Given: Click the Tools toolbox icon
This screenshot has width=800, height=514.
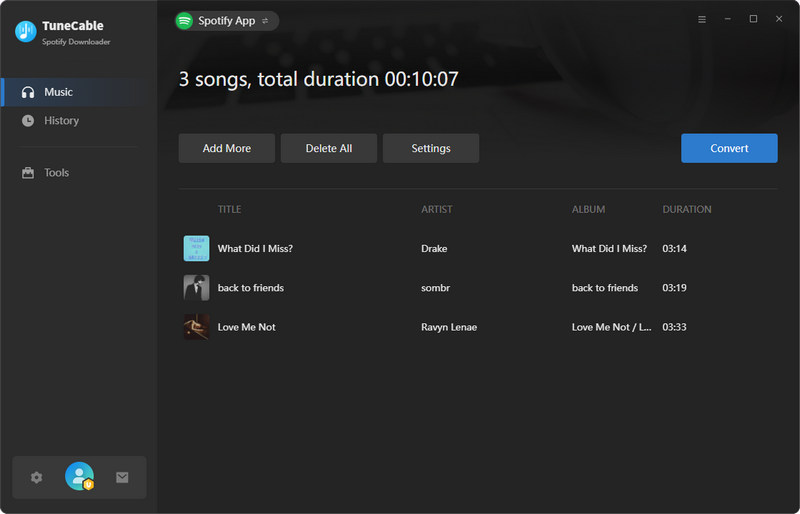Looking at the screenshot, I should click(x=27, y=173).
